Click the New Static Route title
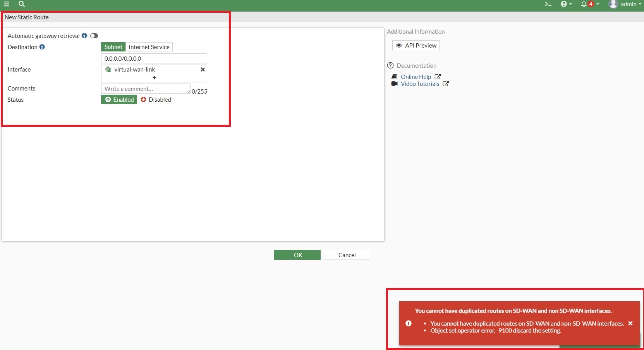Viewport: 644px width, 350px height. (27, 17)
